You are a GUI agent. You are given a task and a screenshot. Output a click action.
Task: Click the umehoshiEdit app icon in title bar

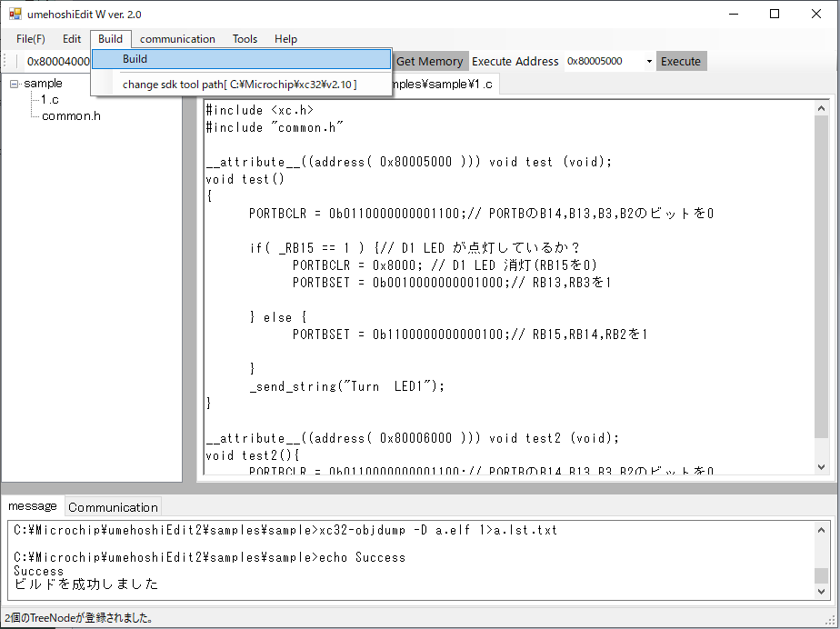tap(15, 15)
